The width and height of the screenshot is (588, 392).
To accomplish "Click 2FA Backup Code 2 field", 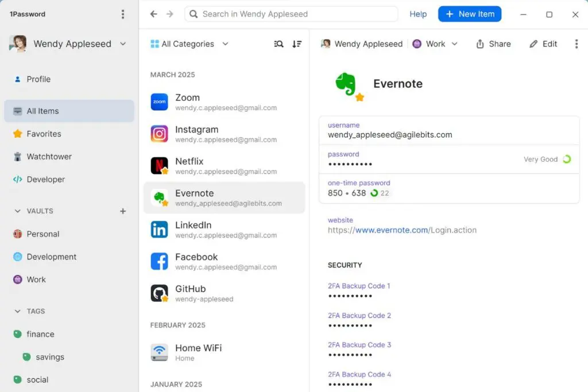I will (x=359, y=320).
